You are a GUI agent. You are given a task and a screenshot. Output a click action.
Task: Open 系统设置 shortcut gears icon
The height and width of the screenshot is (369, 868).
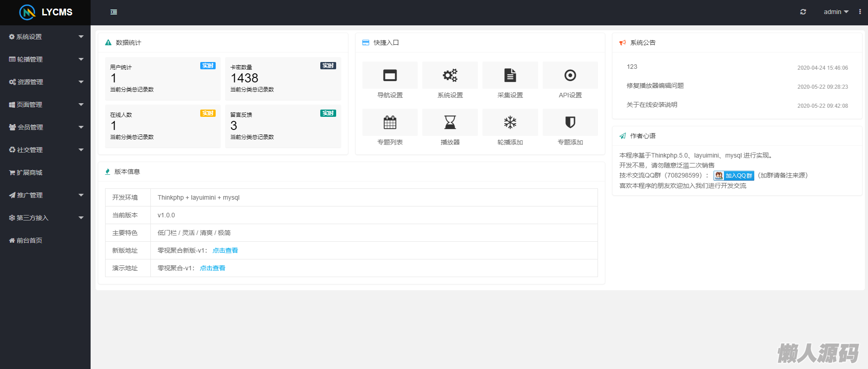450,75
